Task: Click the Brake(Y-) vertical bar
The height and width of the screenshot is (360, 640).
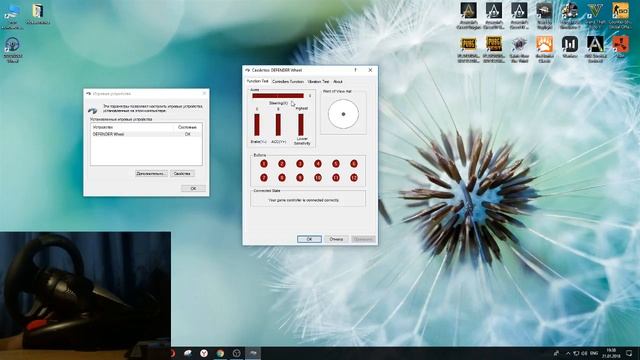Action: coord(257,125)
